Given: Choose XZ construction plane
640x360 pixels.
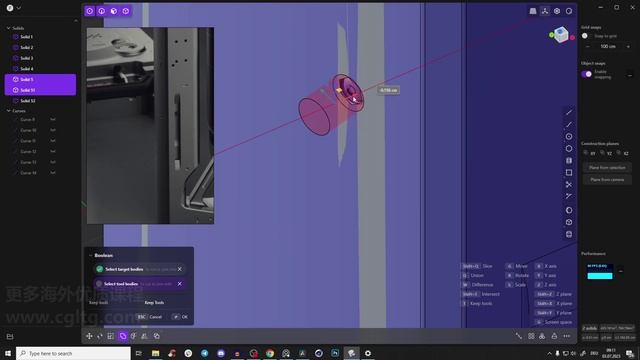Looking at the screenshot, I should click(x=623, y=153).
